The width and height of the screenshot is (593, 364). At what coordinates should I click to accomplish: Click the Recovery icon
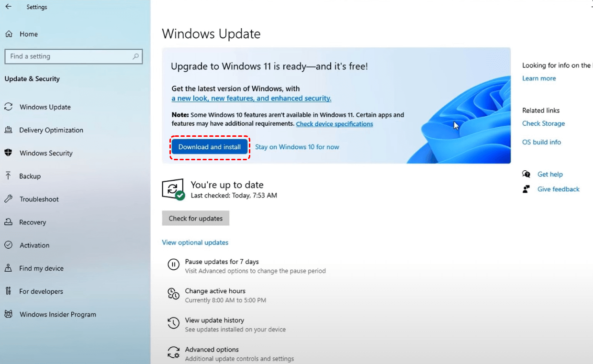click(9, 222)
